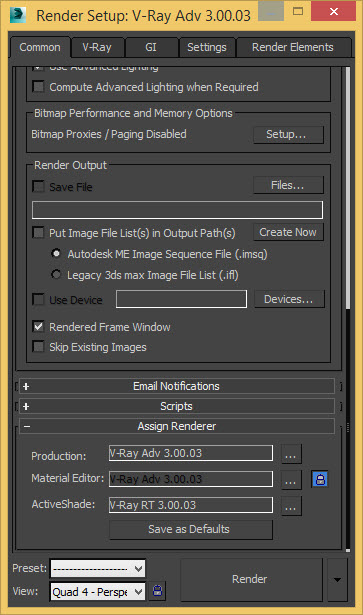Choose Production renderer via ellipsis button
Screen dimensions: 363x615
coord(291,454)
